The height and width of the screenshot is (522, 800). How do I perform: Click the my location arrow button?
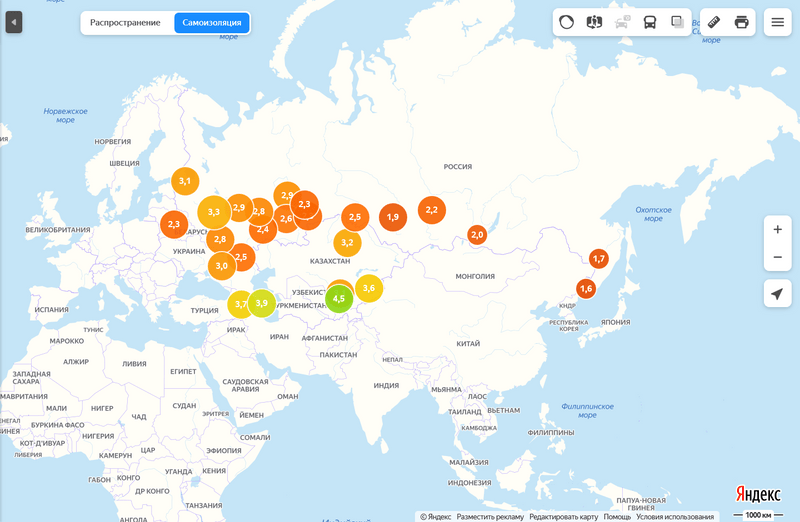click(x=778, y=293)
